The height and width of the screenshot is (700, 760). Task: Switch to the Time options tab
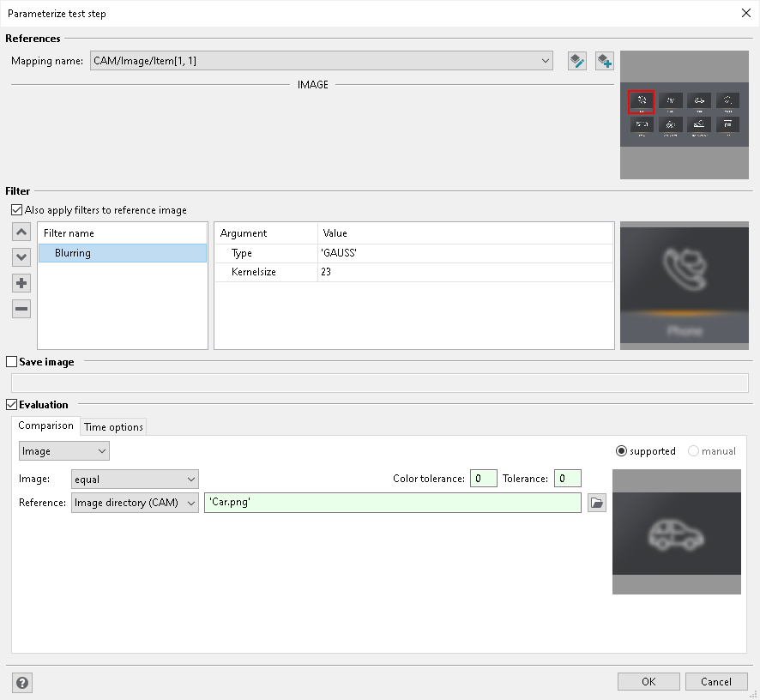(113, 426)
